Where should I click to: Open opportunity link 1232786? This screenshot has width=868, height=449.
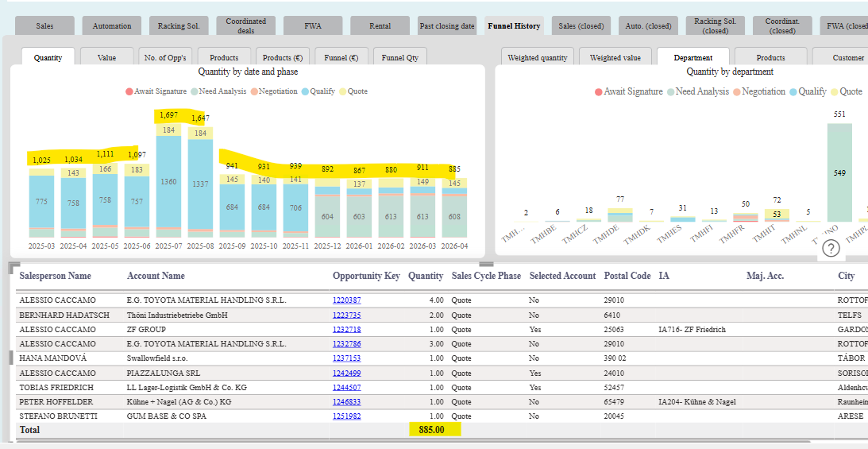[x=346, y=344]
